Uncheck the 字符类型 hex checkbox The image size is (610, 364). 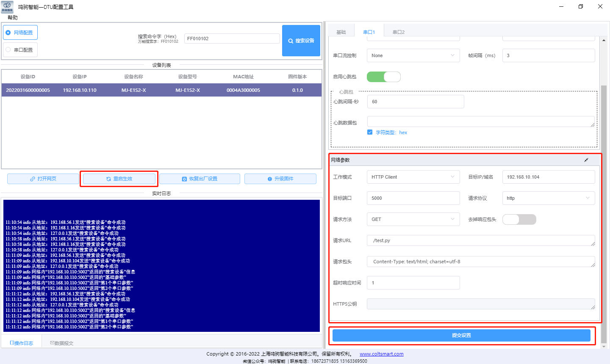click(370, 132)
